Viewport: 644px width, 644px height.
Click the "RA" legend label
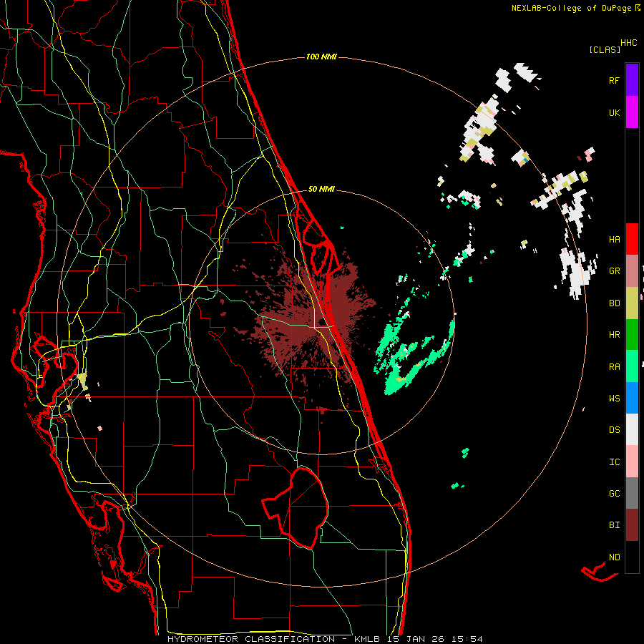(x=614, y=367)
